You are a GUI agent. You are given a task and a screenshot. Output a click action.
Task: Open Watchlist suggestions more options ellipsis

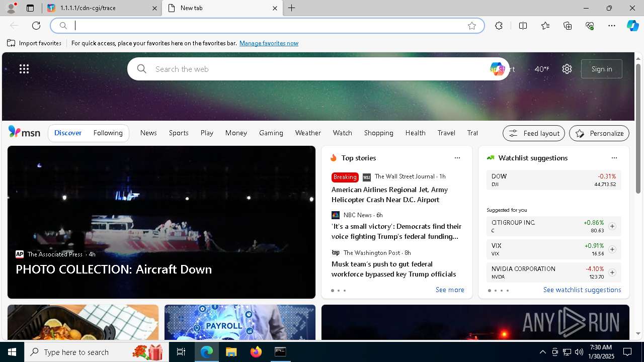coord(614,158)
